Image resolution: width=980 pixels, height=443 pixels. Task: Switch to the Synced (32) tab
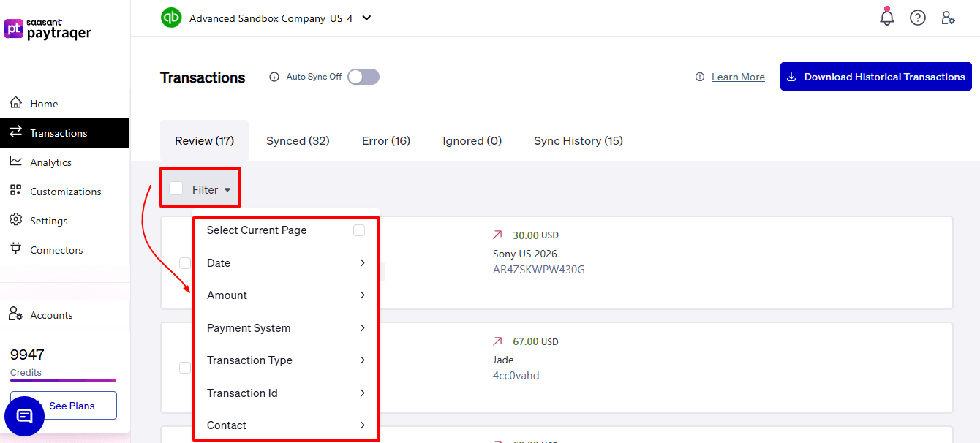(x=298, y=141)
